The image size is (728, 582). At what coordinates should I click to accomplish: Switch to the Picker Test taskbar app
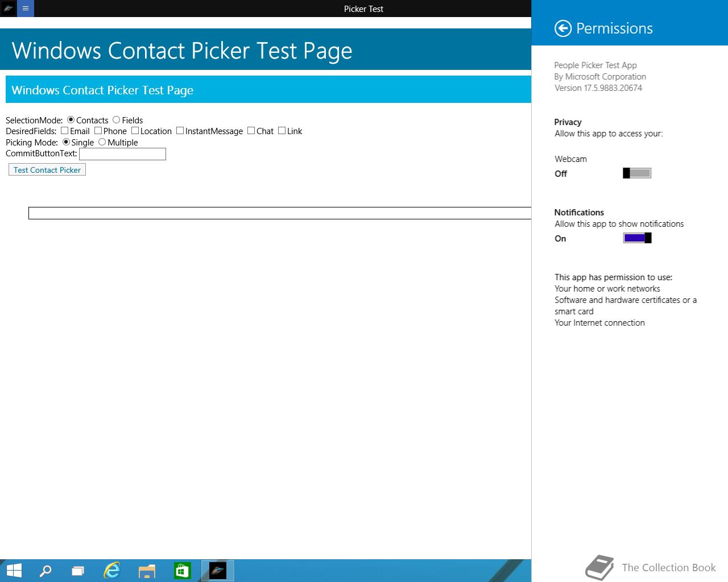[x=218, y=571]
